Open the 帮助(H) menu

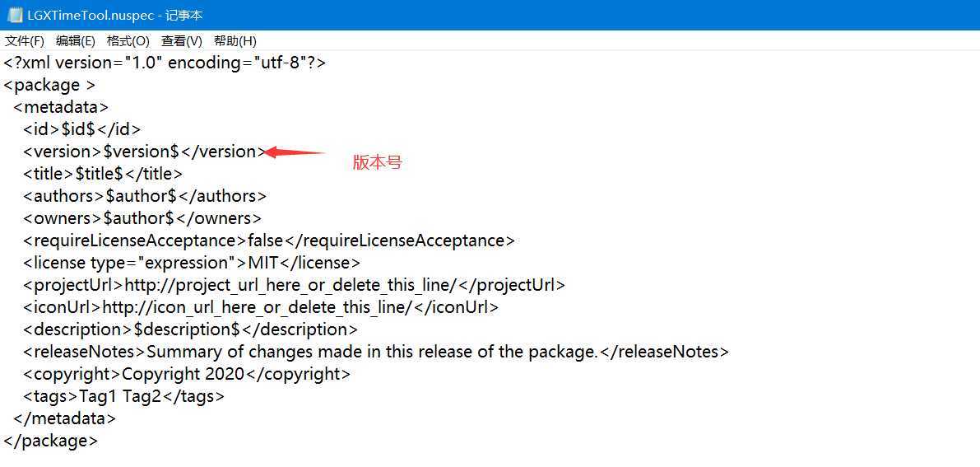click(x=235, y=41)
